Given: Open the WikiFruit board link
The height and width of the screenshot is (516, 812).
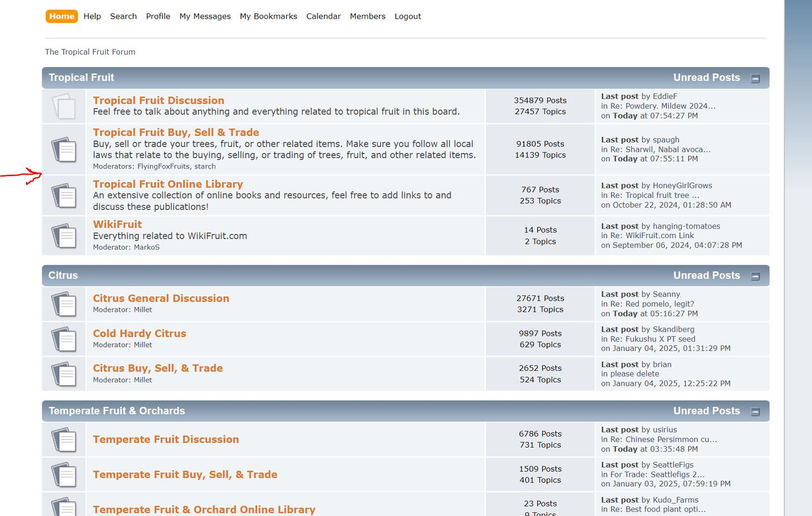Looking at the screenshot, I should [117, 224].
